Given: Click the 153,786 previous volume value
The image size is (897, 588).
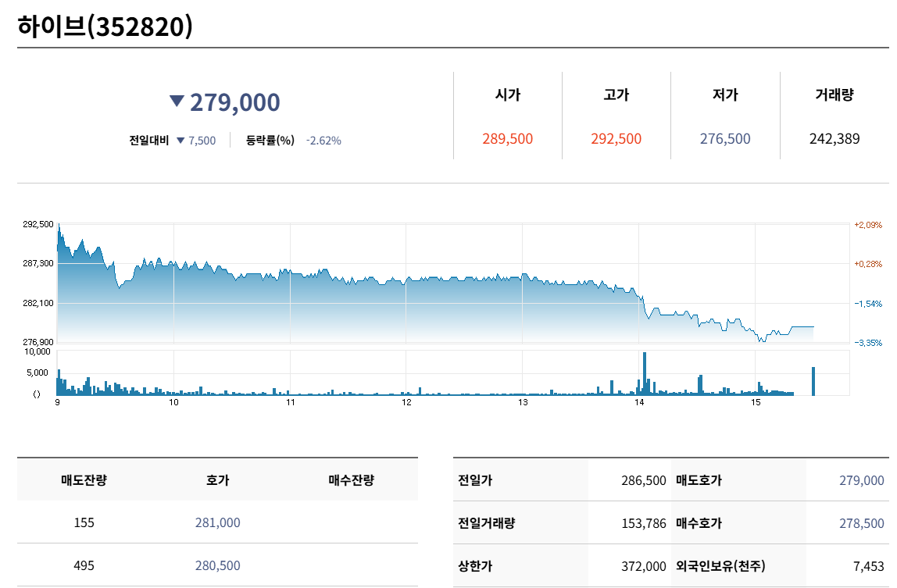Looking at the screenshot, I should point(644,523).
